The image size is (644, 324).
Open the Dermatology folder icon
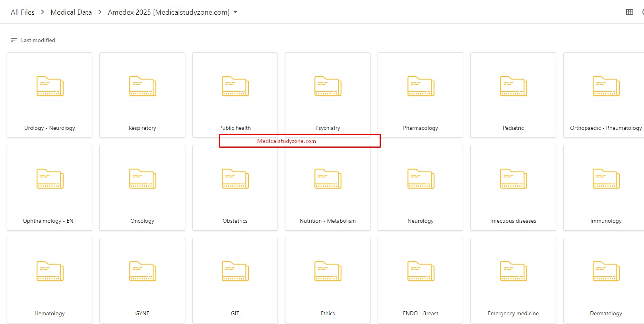click(x=606, y=271)
